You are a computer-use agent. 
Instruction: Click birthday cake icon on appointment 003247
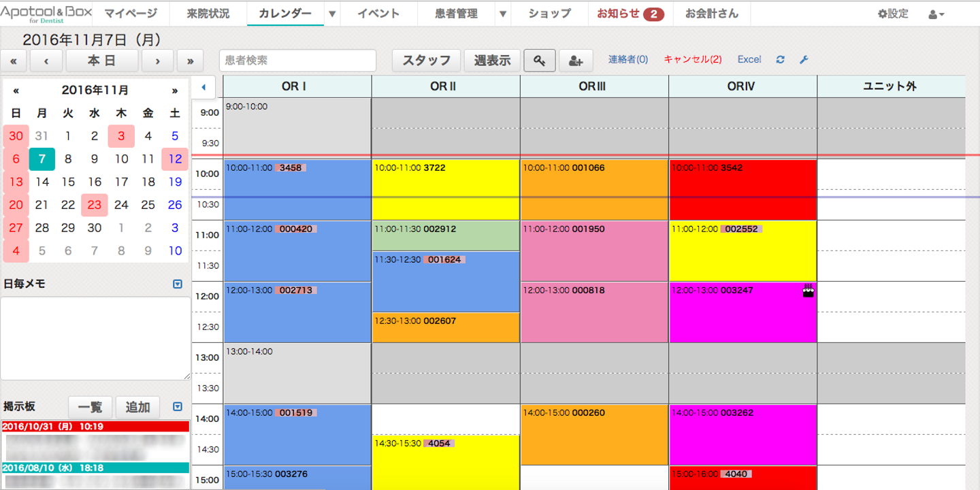coord(808,291)
